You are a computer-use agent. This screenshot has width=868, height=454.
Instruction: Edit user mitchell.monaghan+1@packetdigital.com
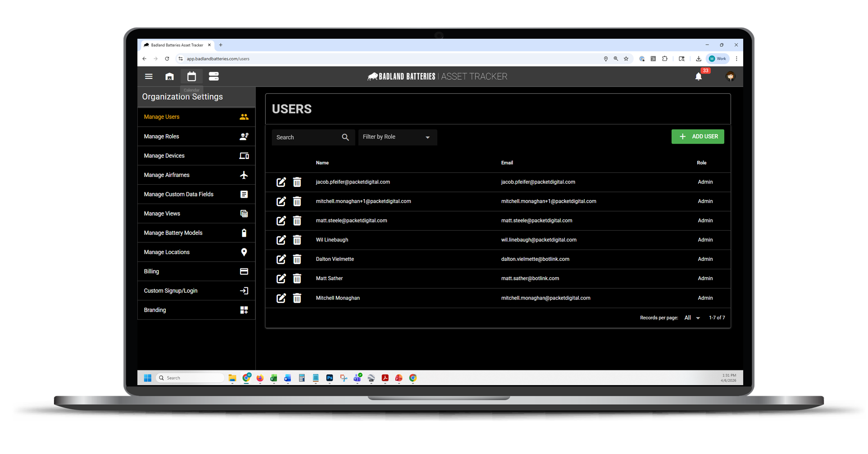coord(281,201)
